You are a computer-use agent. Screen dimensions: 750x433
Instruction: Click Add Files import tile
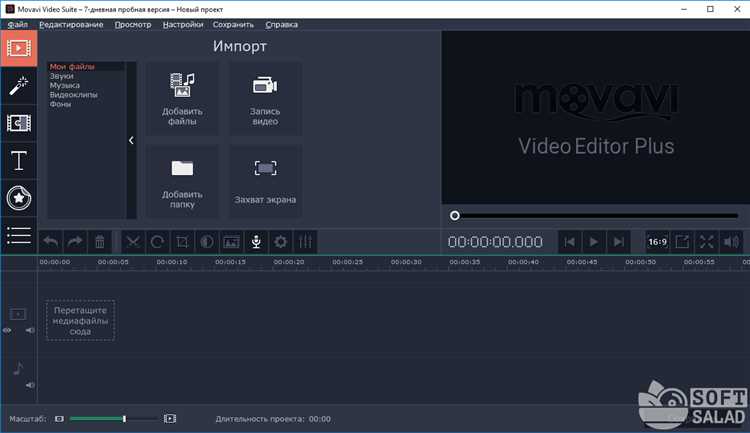[x=182, y=99]
